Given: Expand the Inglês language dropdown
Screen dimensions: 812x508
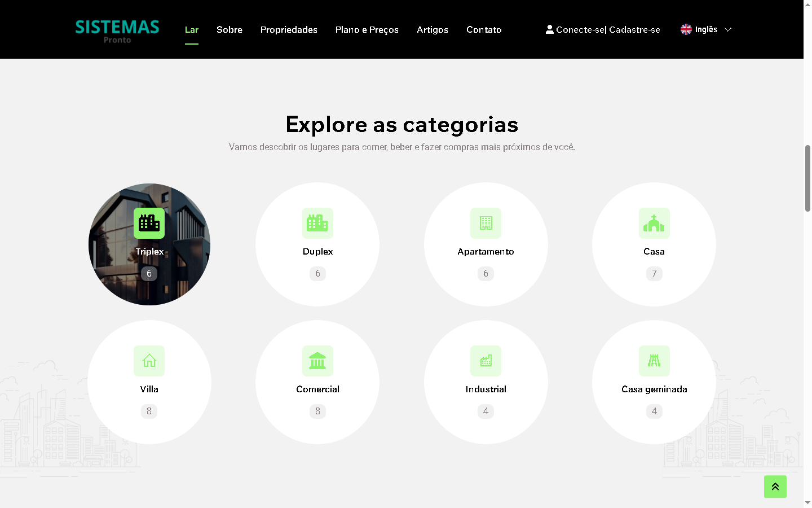Looking at the screenshot, I should [706, 29].
